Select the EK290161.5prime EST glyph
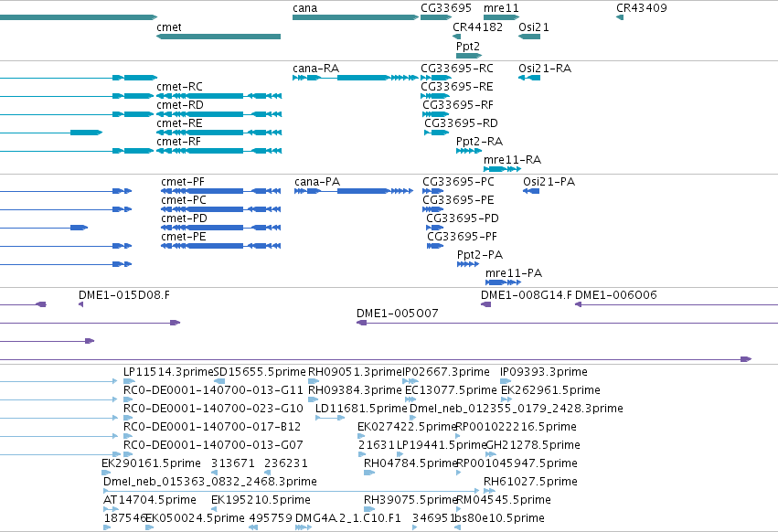 click(106, 473)
